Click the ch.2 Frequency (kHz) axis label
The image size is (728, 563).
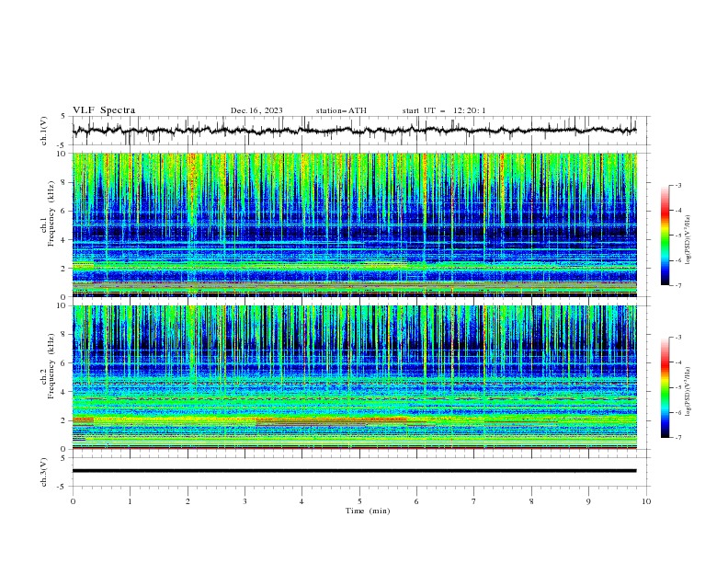[x=49, y=365]
